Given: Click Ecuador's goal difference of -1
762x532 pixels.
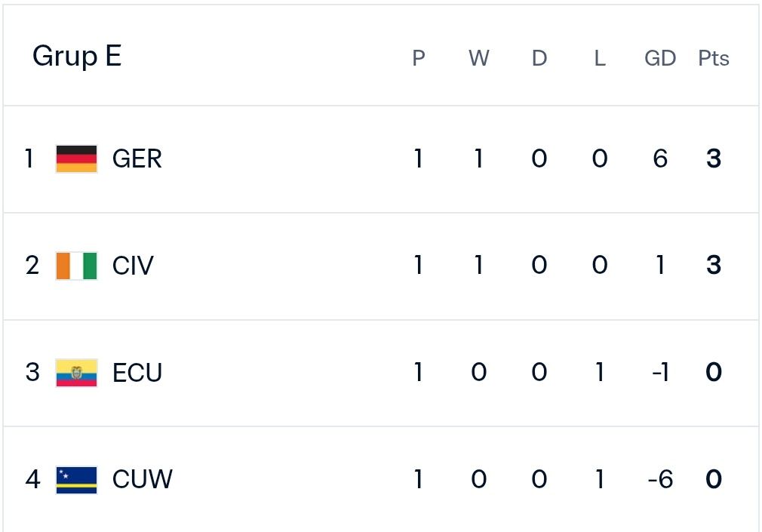Looking at the screenshot, I should [x=660, y=373].
